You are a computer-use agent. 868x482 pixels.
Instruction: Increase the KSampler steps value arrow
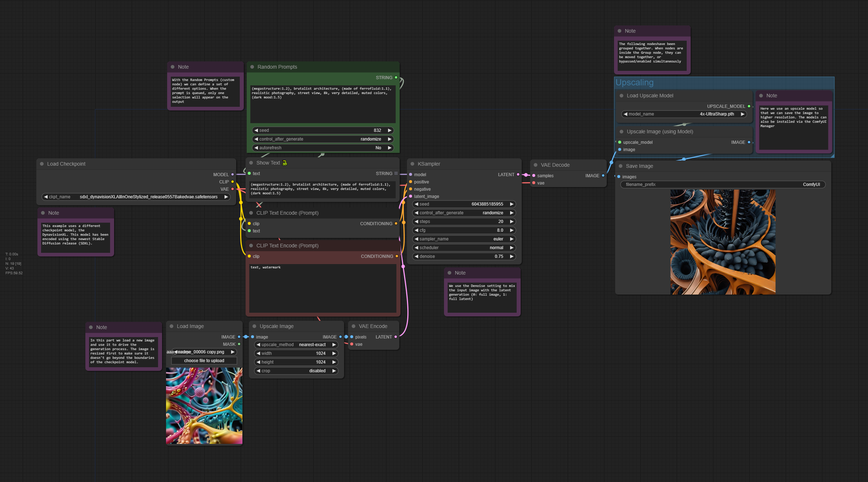pyautogui.click(x=512, y=222)
